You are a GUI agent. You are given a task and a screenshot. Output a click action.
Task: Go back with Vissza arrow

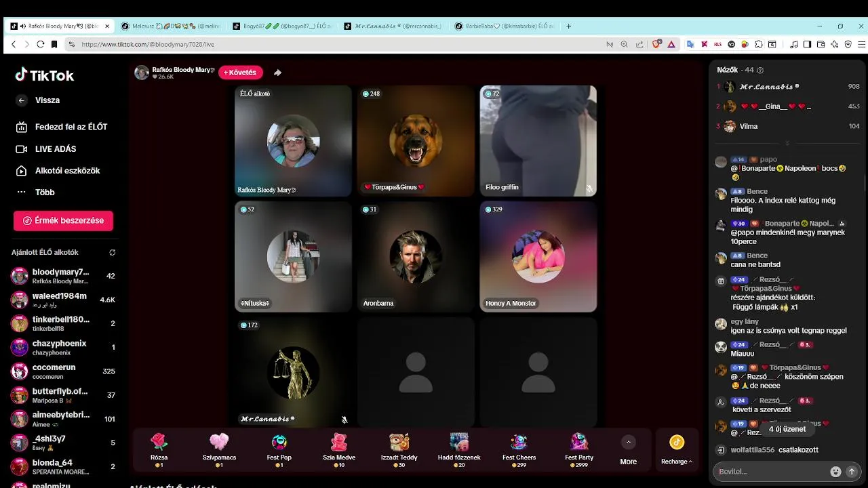tap(22, 100)
